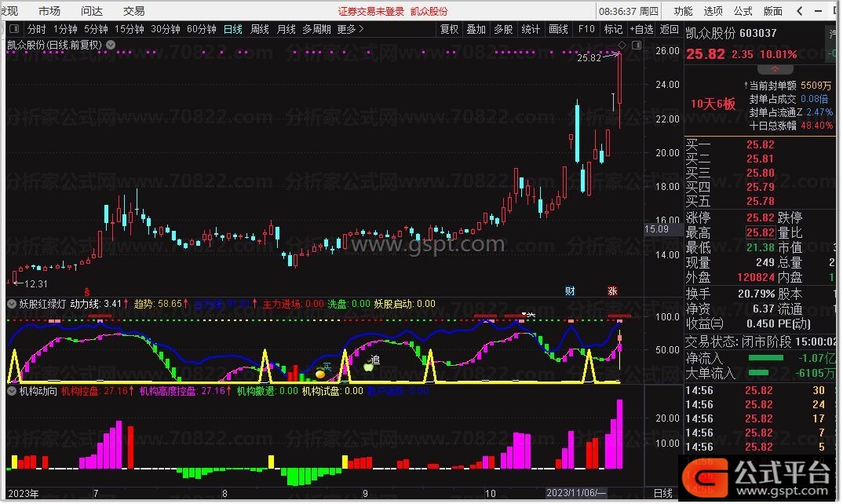The height and width of the screenshot is (504, 843).
Task: Click the 最低 price 21.38
Action: pyautogui.click(x=761, y=247)
